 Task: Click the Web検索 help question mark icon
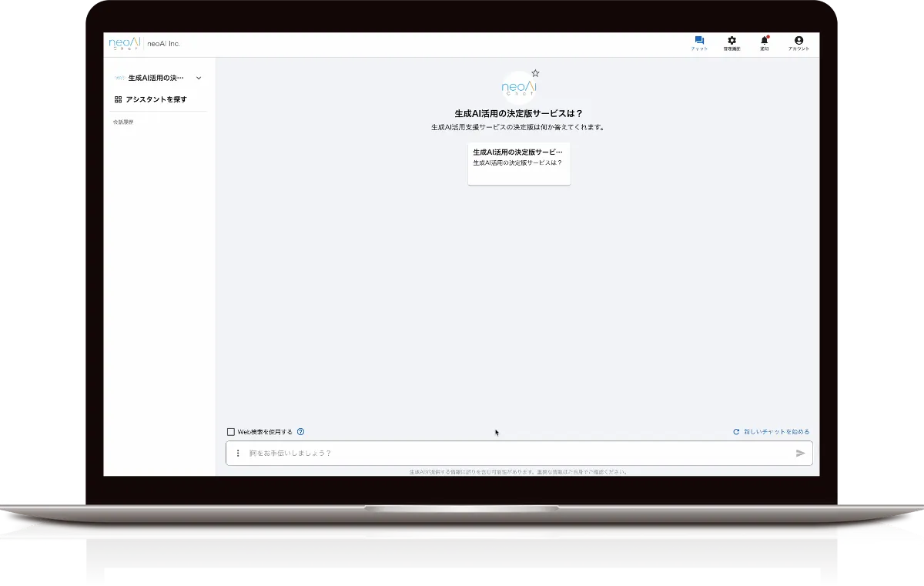[300, 432]
